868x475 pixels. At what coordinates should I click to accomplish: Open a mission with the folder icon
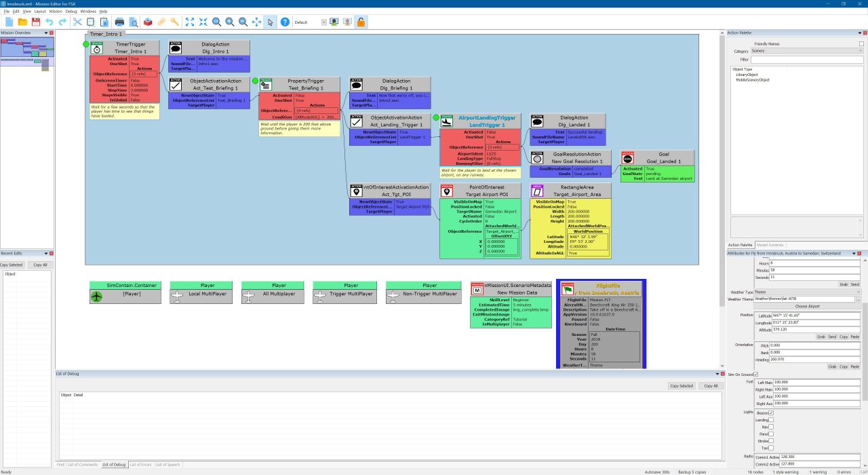(x=22, y=22)
